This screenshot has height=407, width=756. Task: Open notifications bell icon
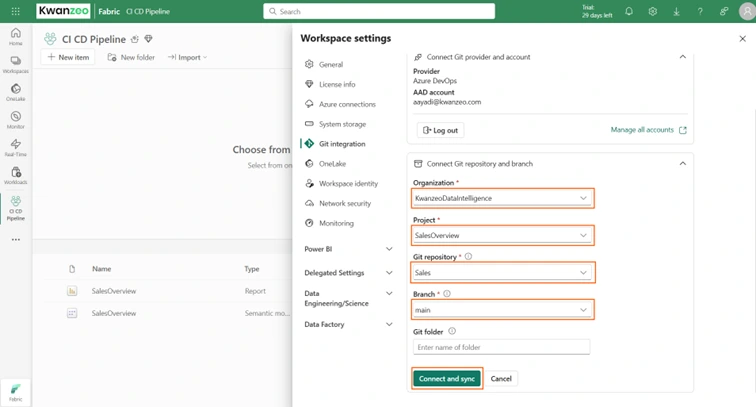click(629, 11)
